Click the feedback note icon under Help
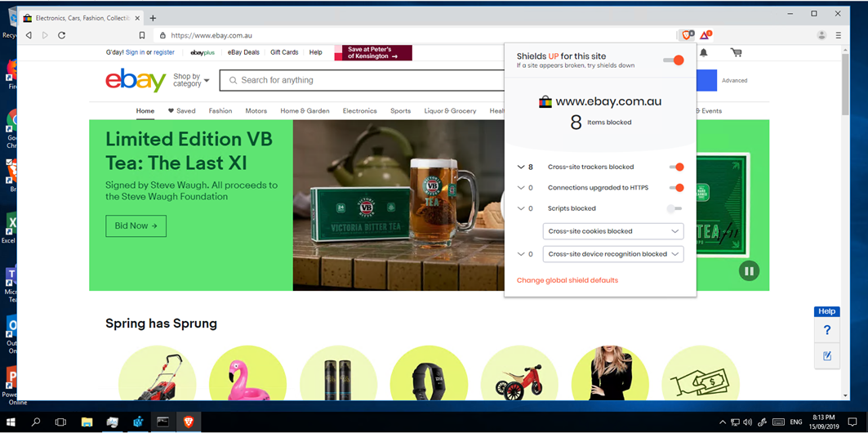This screenshot has width=868, height=433. [x=827, y=355]
